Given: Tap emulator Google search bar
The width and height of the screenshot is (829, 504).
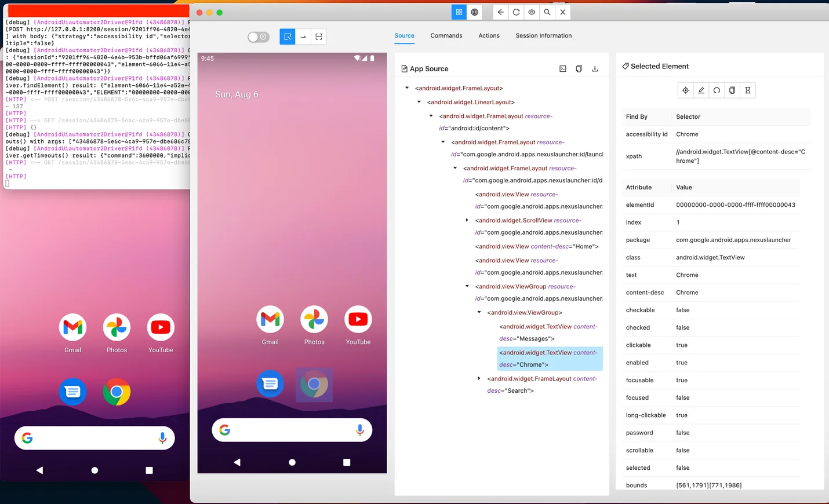Looking at the screenshot, I should [x=94, y=438].
